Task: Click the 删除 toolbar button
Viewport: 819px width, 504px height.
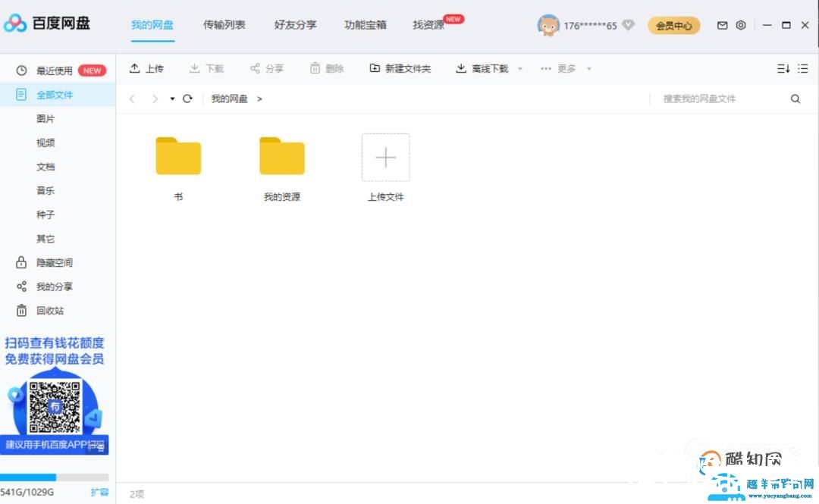Action: (x=327, y=68)
